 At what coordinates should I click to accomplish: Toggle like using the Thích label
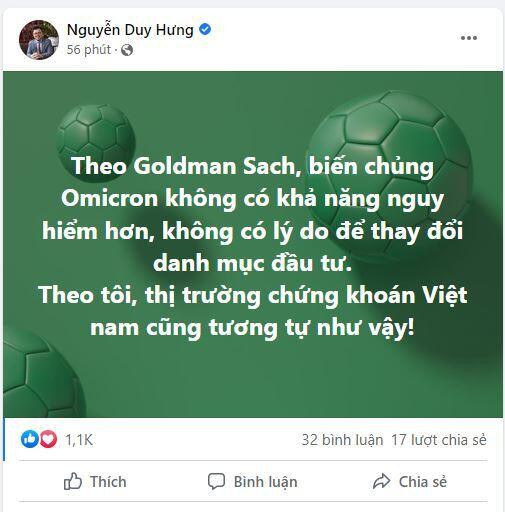pyautogui.click(x=108, y=482)
